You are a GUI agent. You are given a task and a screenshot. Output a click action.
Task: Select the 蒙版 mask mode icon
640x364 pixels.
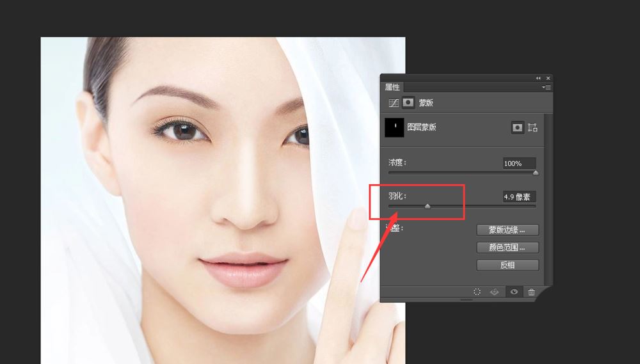pyautogui.click(x=408, y=103)
